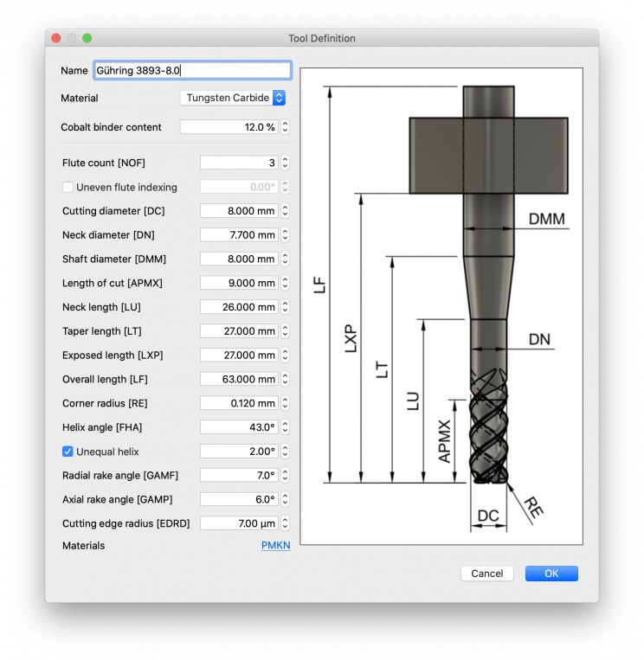Select the Overall length [LF] value field

point(239,379)
